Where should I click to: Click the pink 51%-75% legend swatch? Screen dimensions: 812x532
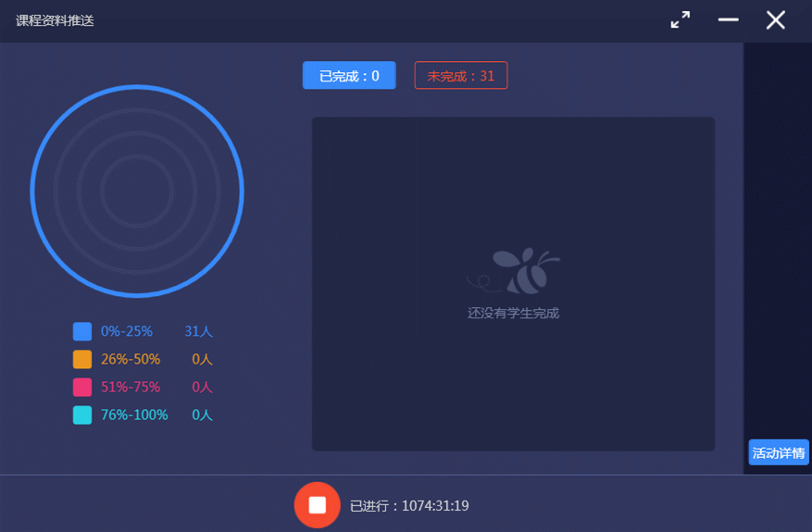click(x=82, y=387)
